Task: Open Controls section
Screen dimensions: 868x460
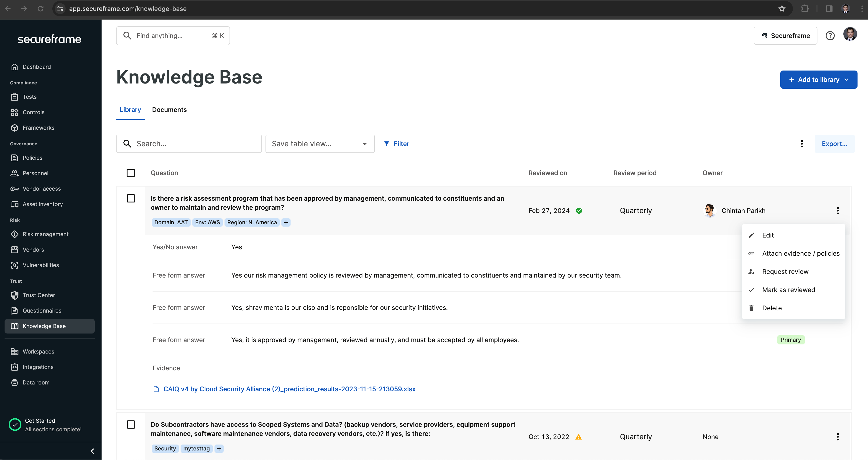Action: coord(33,112)
